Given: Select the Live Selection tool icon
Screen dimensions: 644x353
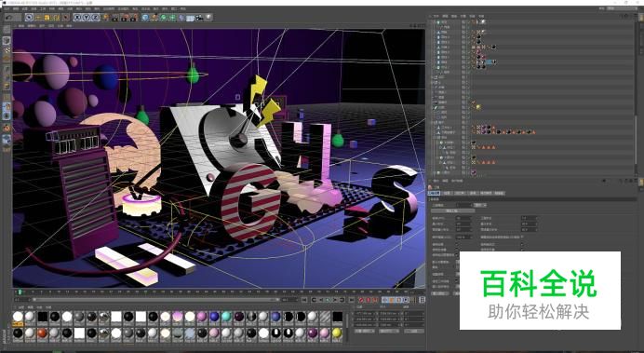Looking at the screenshot, I should click(x=29, y=18).
